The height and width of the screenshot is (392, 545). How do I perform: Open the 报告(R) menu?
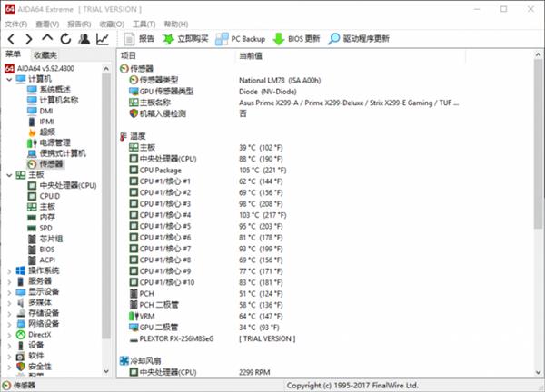point(79,24)
